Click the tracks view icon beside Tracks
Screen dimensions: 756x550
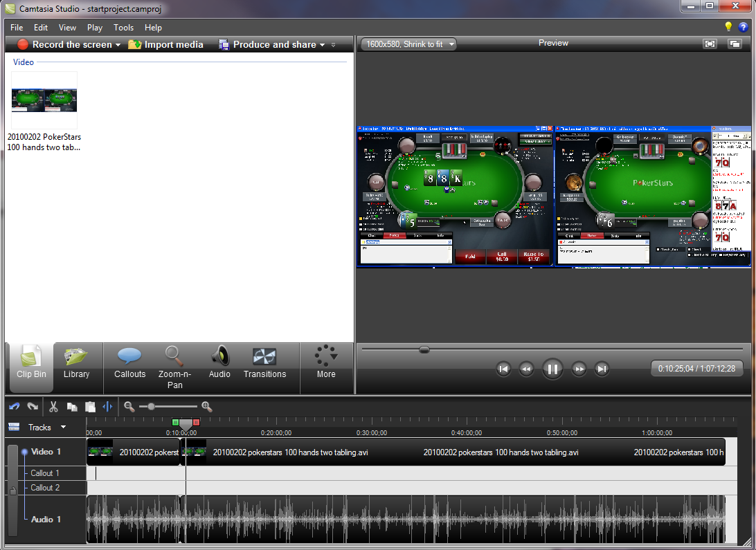14,427
